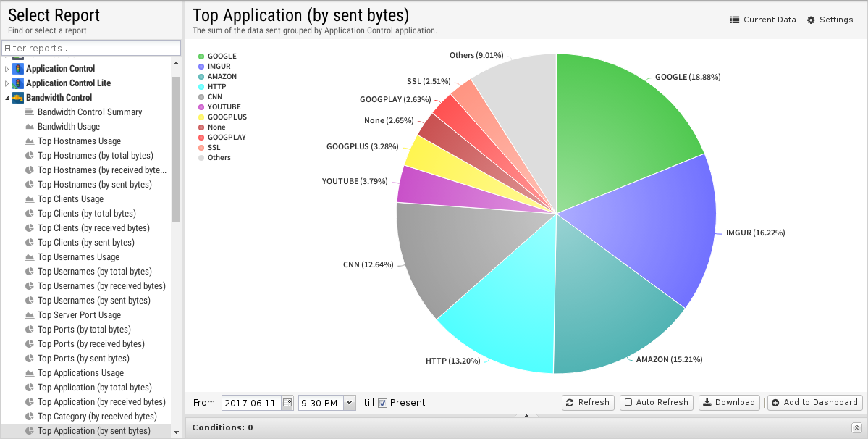Click the Bandwidth Usage chart icon

tap(30, 126)
